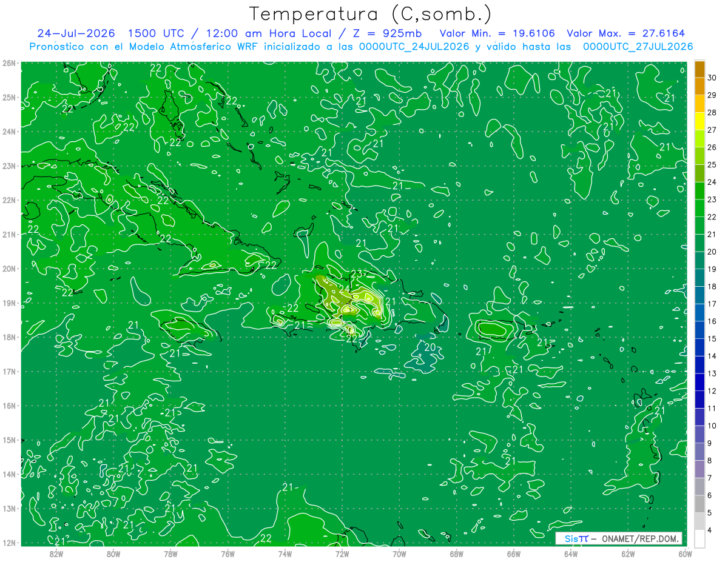
Task: Click the "20" contour label on the map
Action: [431, 347]
